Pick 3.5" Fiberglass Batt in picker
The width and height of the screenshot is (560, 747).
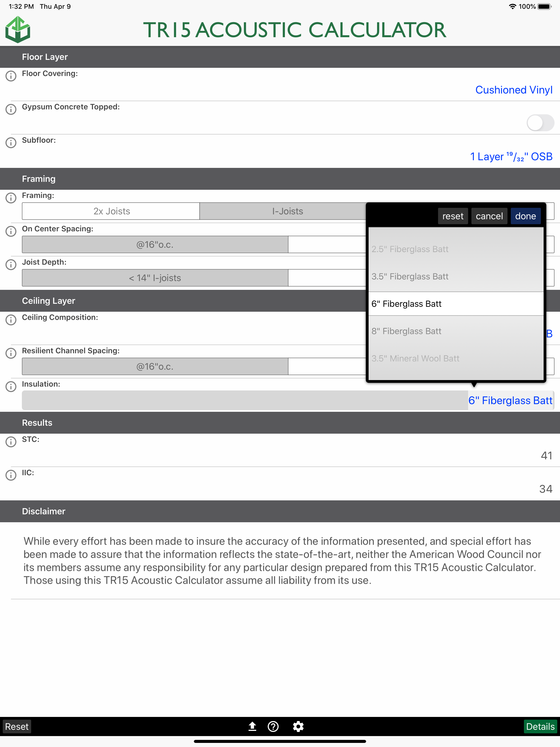click(x=456, y=277)
